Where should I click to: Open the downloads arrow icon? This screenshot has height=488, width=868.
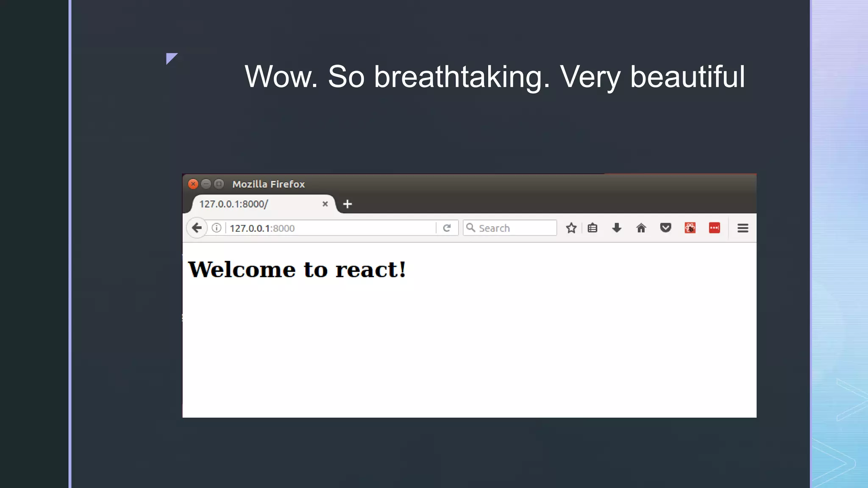(617, 228)
